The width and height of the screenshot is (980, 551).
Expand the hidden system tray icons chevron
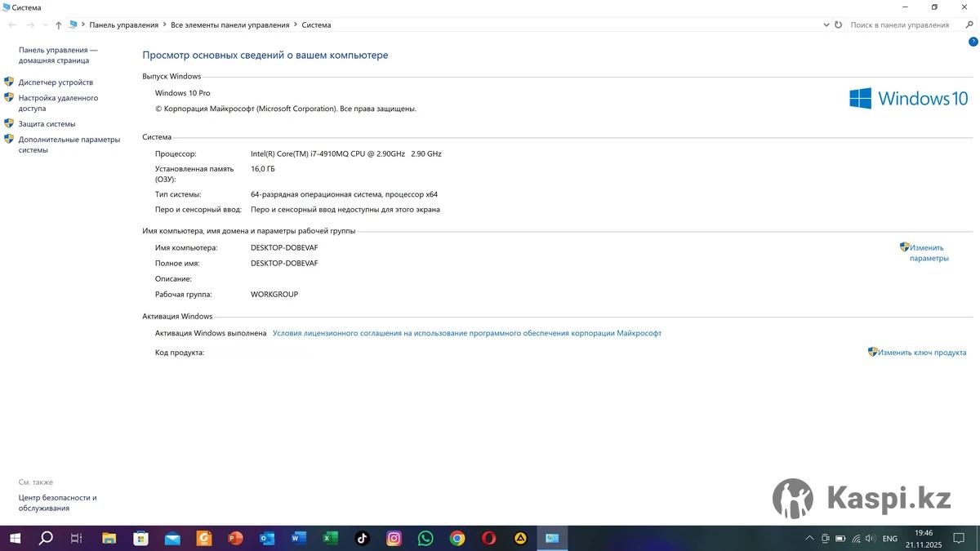(809, 539)
